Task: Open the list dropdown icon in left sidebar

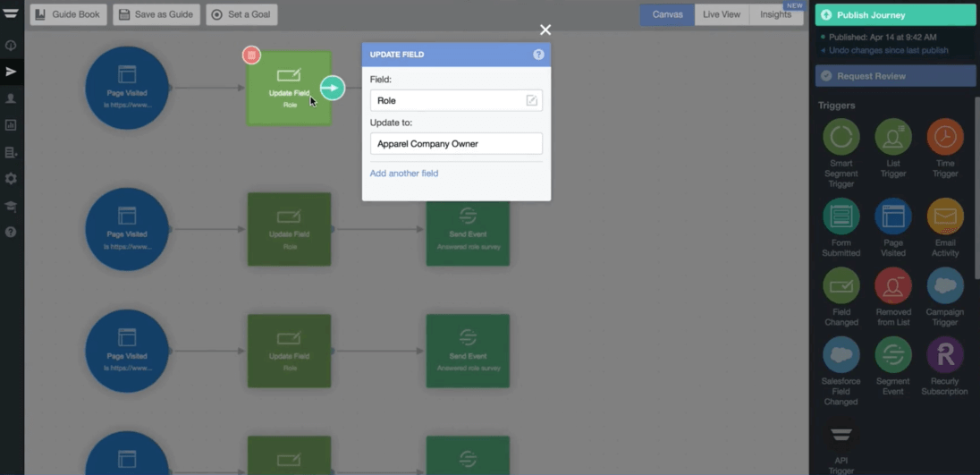Action: 11,152
